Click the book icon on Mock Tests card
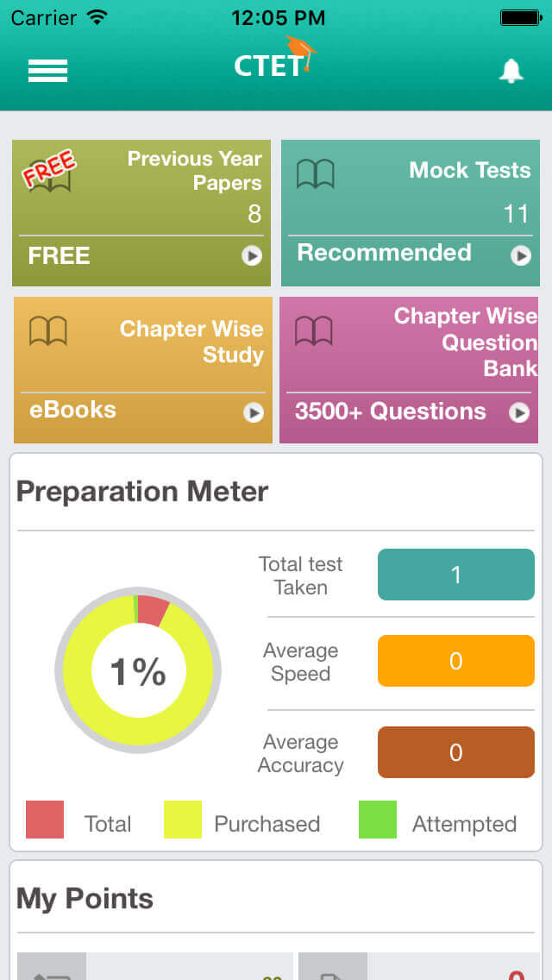The height and width of the screenshot is (980, 552). 316,173
